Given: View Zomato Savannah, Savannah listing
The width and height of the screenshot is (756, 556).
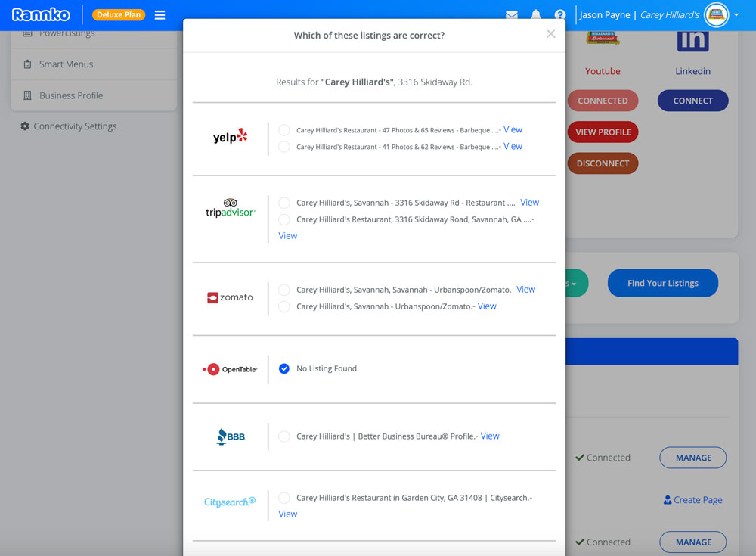Looking at the screenshot, I should [x=525, y=290].
